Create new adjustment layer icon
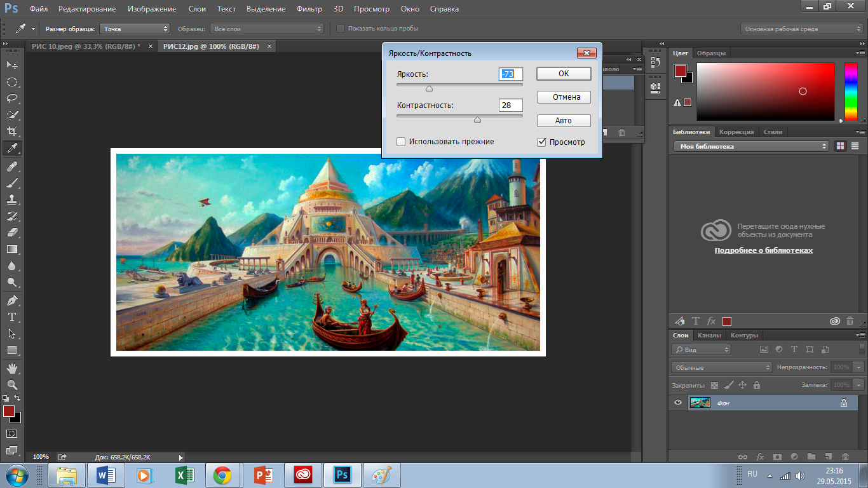 click(794, 457)
